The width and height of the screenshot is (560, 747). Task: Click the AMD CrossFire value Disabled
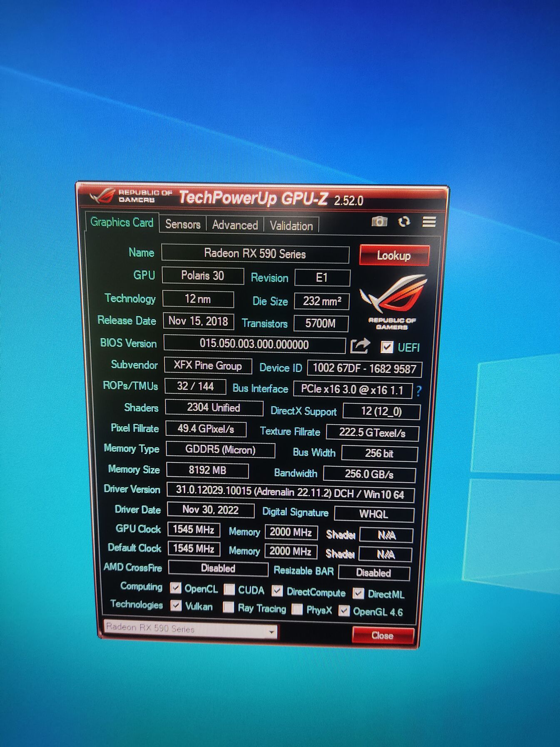(218, 568)
